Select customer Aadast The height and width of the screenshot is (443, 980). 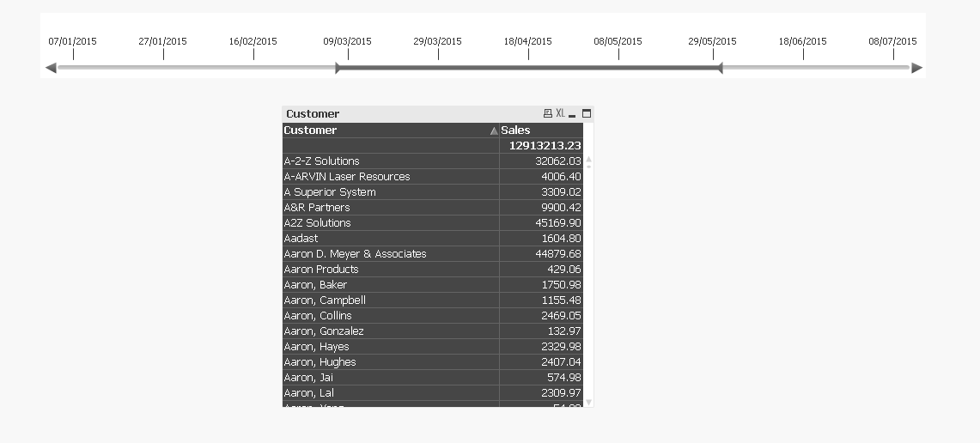coord(391,238)
